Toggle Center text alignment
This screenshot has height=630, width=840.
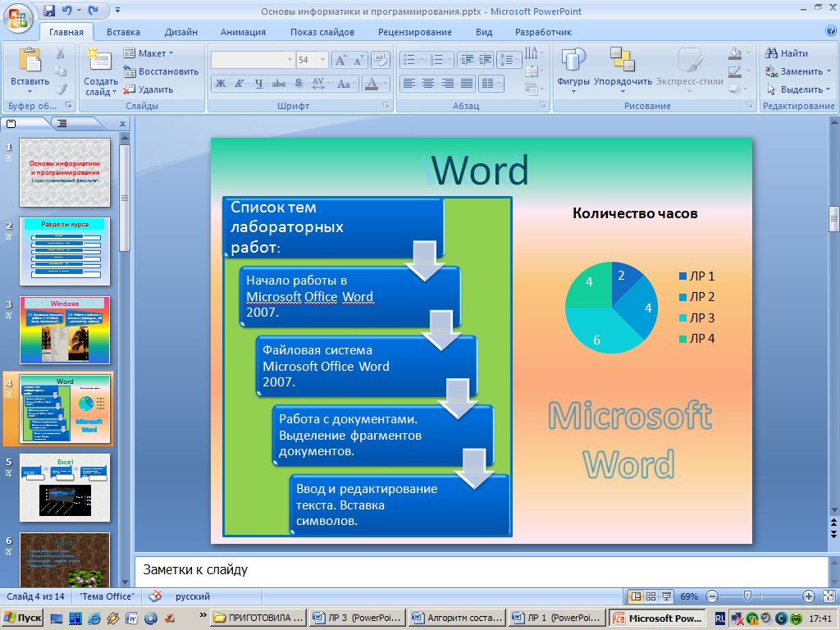point(428,84)
